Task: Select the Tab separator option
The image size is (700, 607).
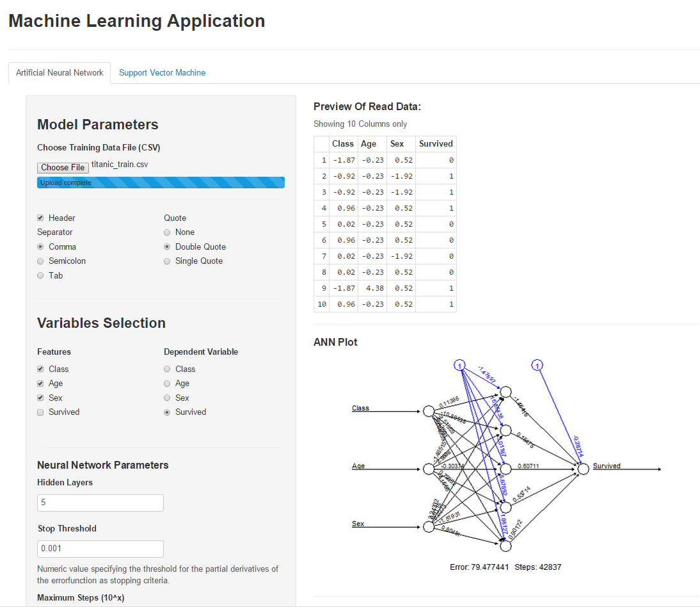Action: coord(40,275)
